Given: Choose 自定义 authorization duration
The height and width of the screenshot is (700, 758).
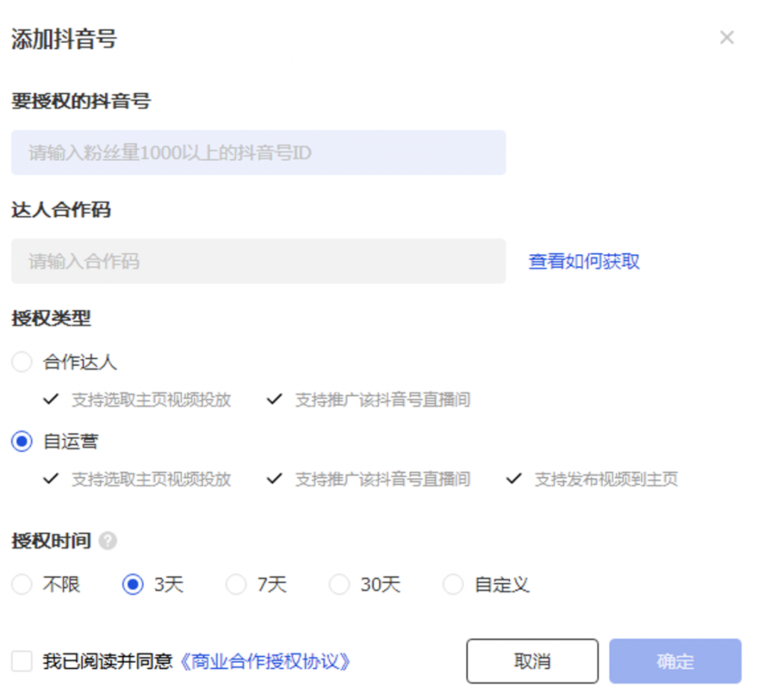Looking at the screenshot, I should 453,584.
